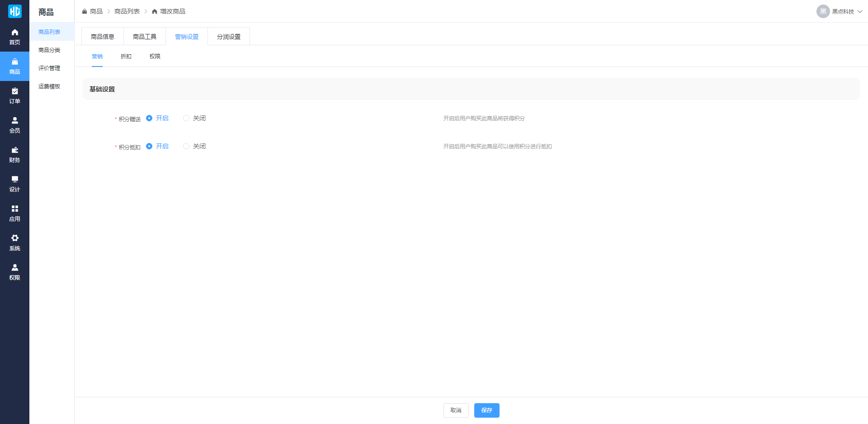Switch to the 商品信息 tab
Viewport: 868px width, 424px height.
tap(103, 37)
